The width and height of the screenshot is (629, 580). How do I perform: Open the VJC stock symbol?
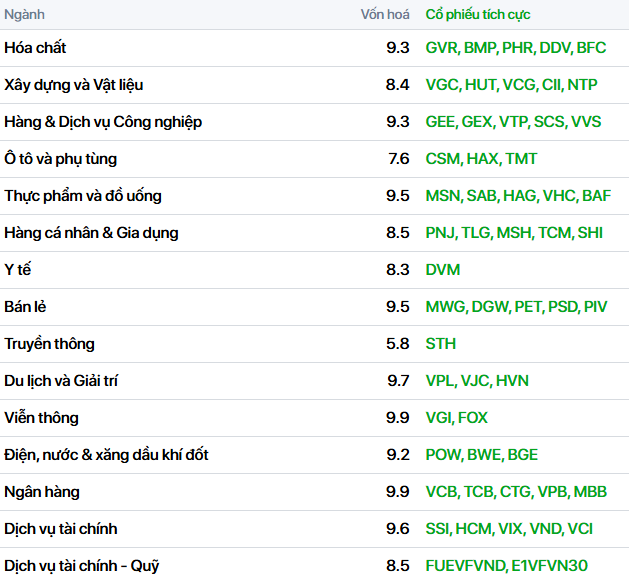(475, 381)
